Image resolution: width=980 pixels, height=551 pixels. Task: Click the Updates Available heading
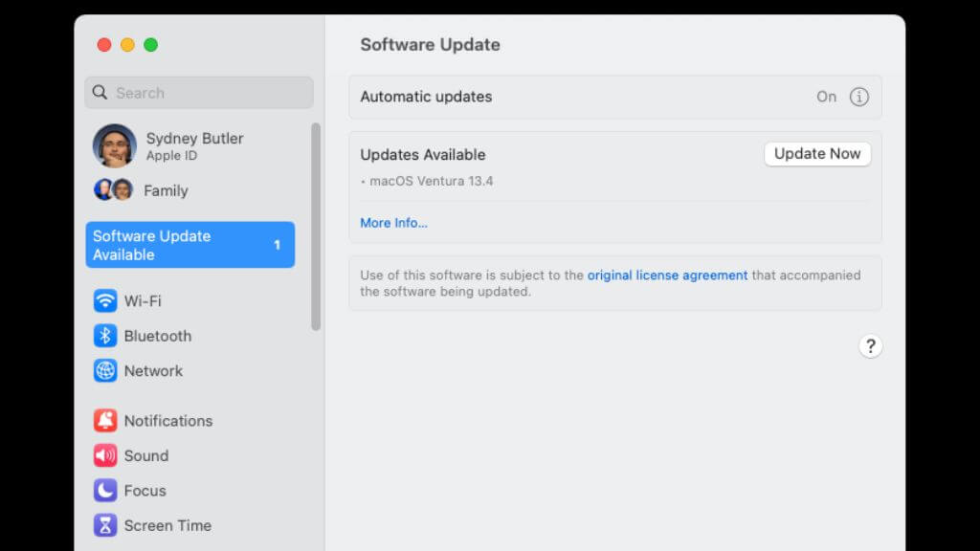(x=422, y=154)
